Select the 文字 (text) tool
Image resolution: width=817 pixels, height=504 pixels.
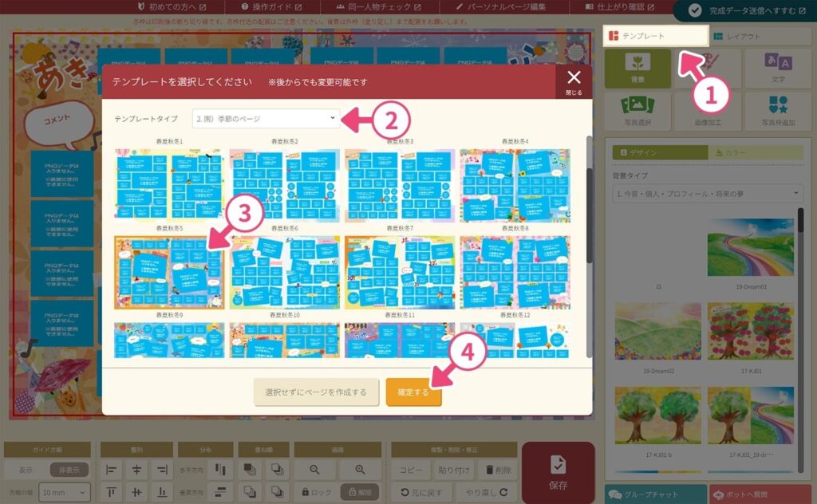778,68
